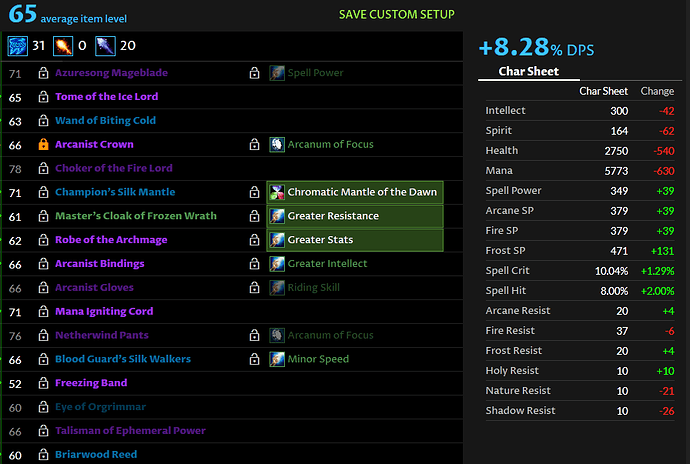
Task: Toggle lock on Wand of Biting Cold
Action: point(43,120)
